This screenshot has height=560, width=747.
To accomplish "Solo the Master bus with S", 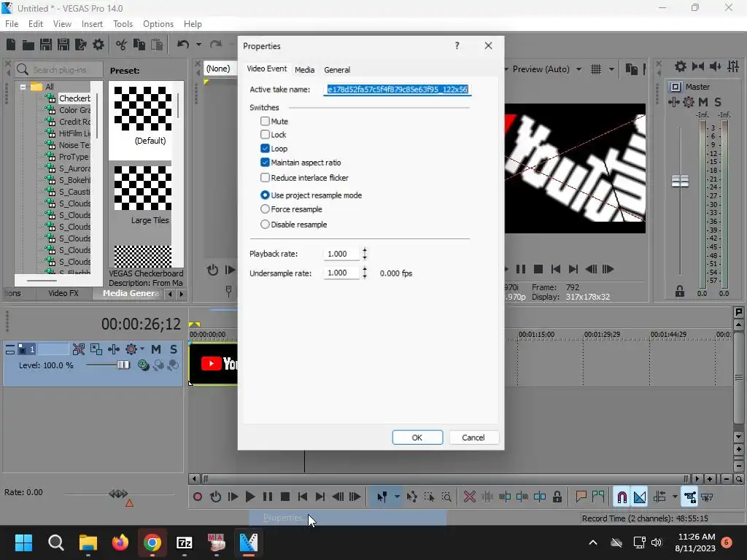I will (x=718, y=102).
